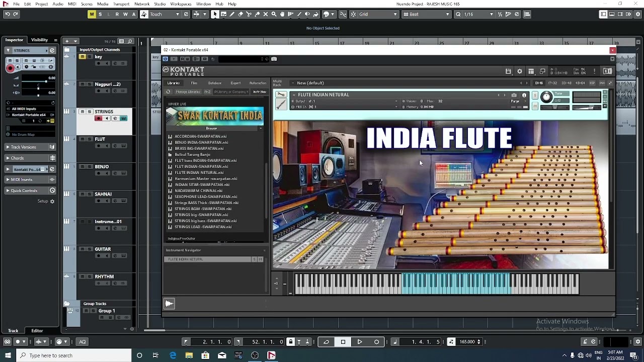The image size is (644, 362).
Task: Click Kontakt minimized view icon
Action: (x=542, y=71)
